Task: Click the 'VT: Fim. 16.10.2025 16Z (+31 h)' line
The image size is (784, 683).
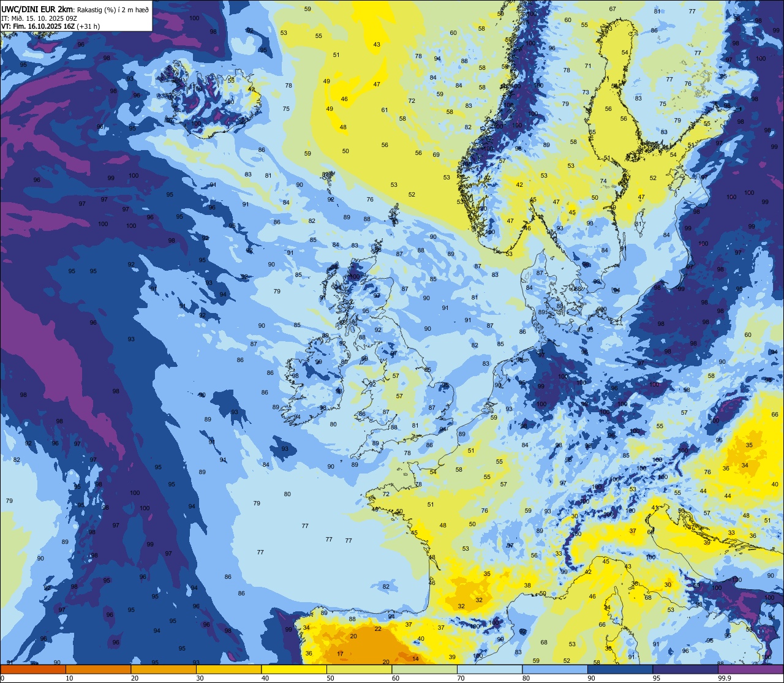Action: click(x=50, y=26)
